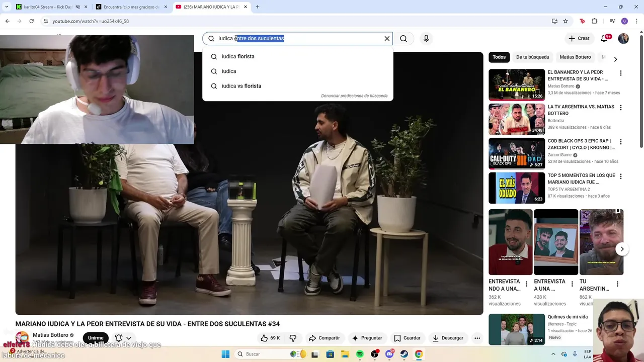Open Chrome extensions puzzle icon

coord(594,21)
